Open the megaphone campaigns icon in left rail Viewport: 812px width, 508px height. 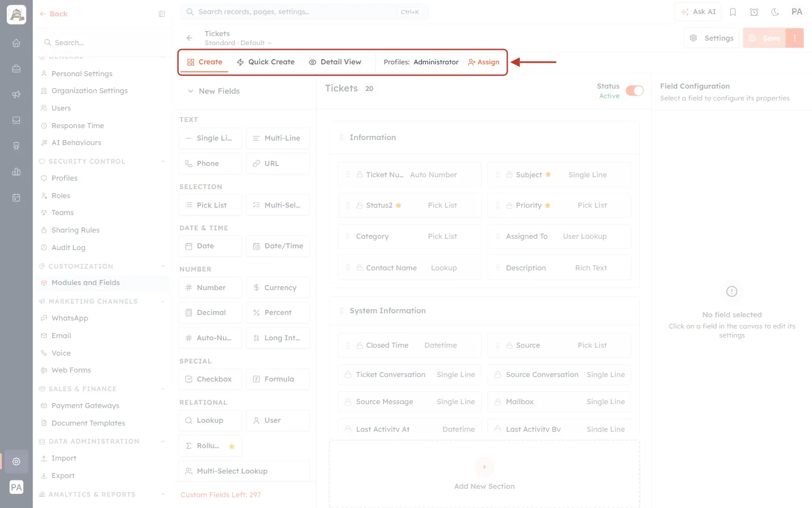coord(16,94)
